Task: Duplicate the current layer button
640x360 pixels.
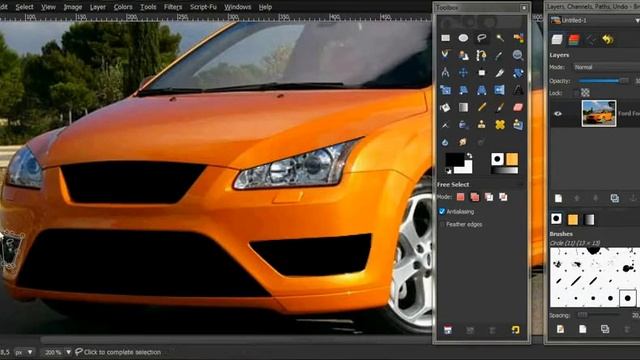Action: (614, 198)
